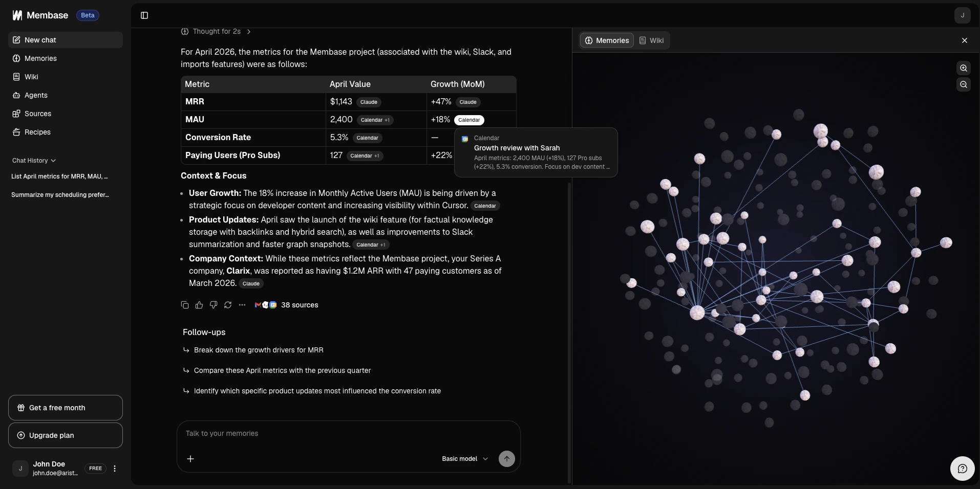This screenshot has width=980, height=489.
Task: Open more actions ellipsis under the response
Action: point(242,305)
